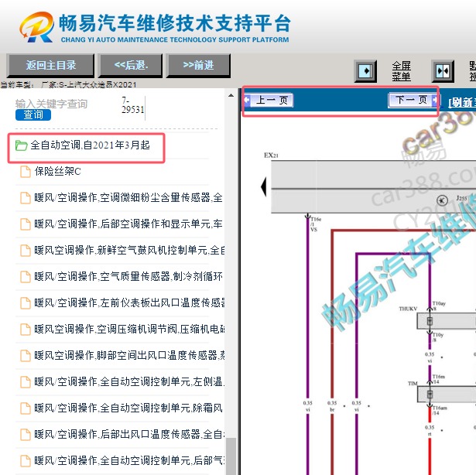Click 返回主目录 button
Screen dimensions: 476x475
(x=50, y=65)
